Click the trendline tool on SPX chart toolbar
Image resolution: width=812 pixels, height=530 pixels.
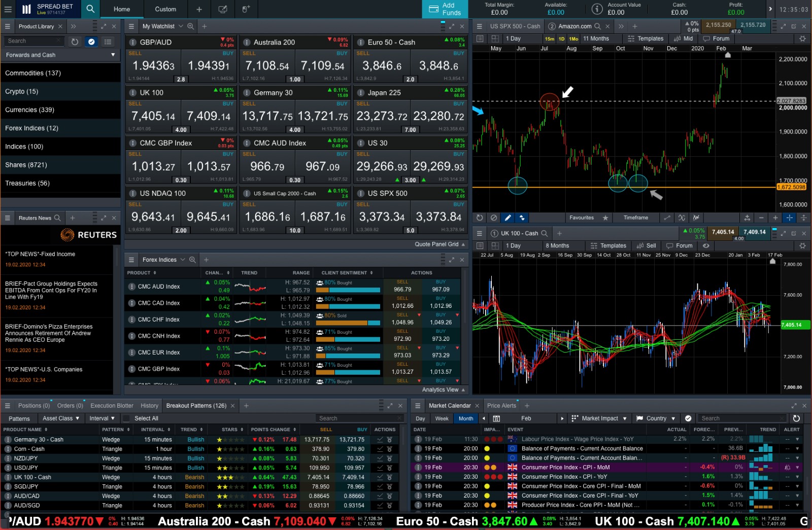pyautogui.click(x=667, y=218)
